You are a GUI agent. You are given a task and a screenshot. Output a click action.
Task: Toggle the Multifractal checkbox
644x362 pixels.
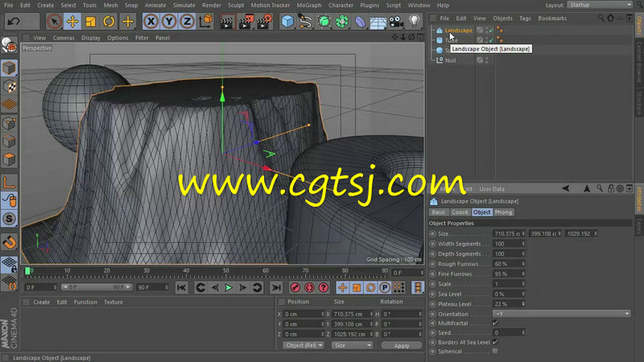(x=495, y=323)
